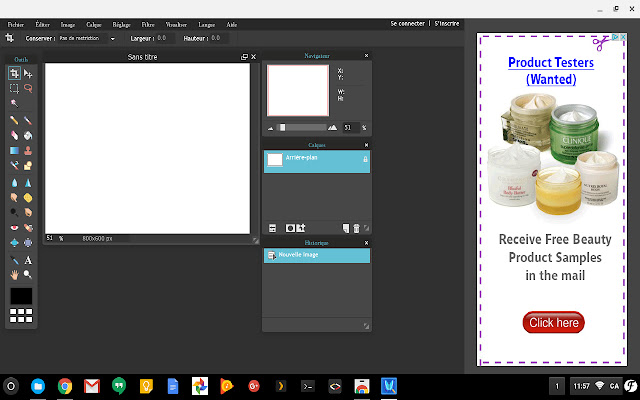Select the red Lasso tool
The width and height of the screenshot is (640, 400).
28,88
